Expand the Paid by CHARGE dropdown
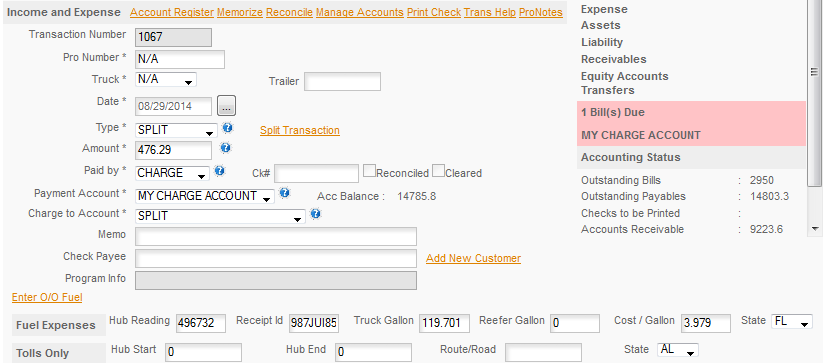The image size is (826, 363). [x=172, y=173]
